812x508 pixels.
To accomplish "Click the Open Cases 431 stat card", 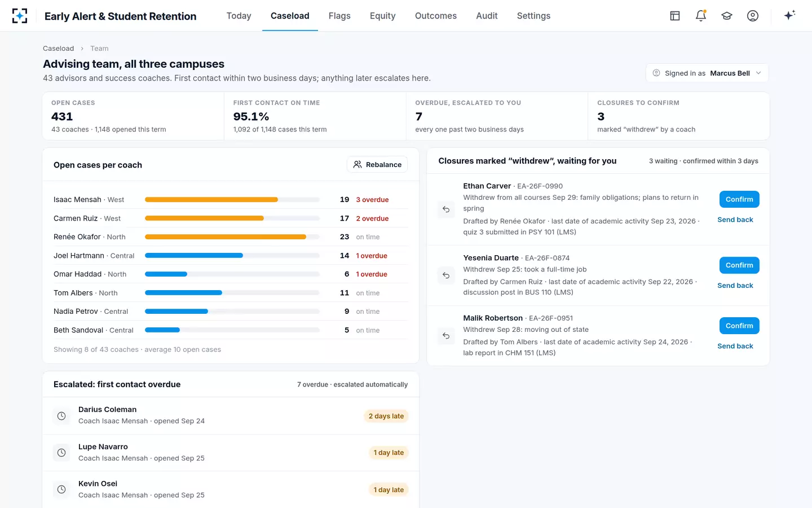I will coord(133,116).
